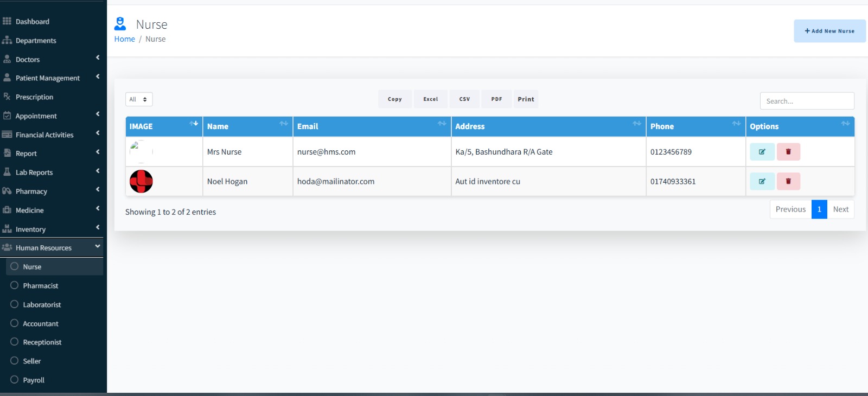Collapse the Human Resources section
The height and width of the screenshot is (396, 868).
(x=52, y=247)
